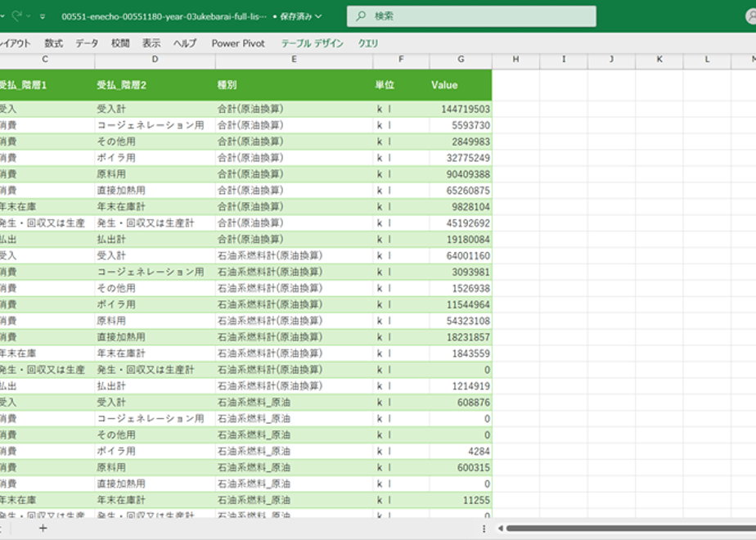Open the クエリ ribbon tab

click(368, 43)
